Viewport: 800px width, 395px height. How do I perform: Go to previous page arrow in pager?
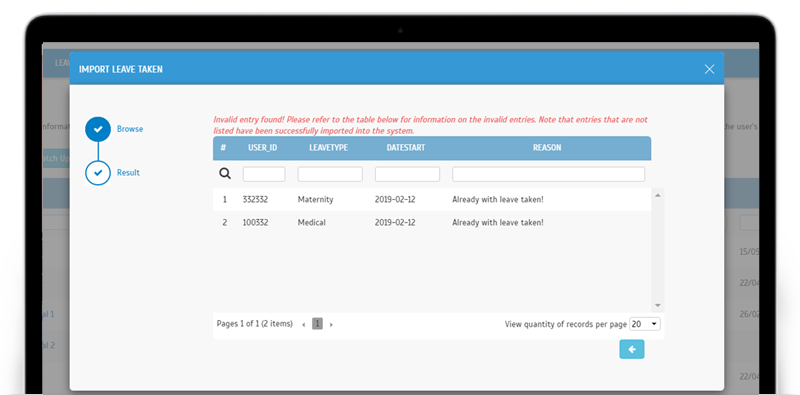pyautogui.click(x=304, y=325)
